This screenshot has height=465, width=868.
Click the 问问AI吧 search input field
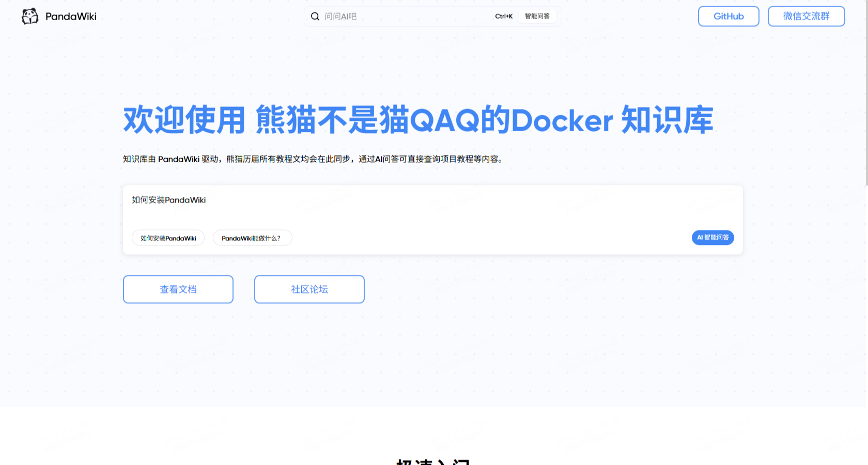tap(393, 16)
